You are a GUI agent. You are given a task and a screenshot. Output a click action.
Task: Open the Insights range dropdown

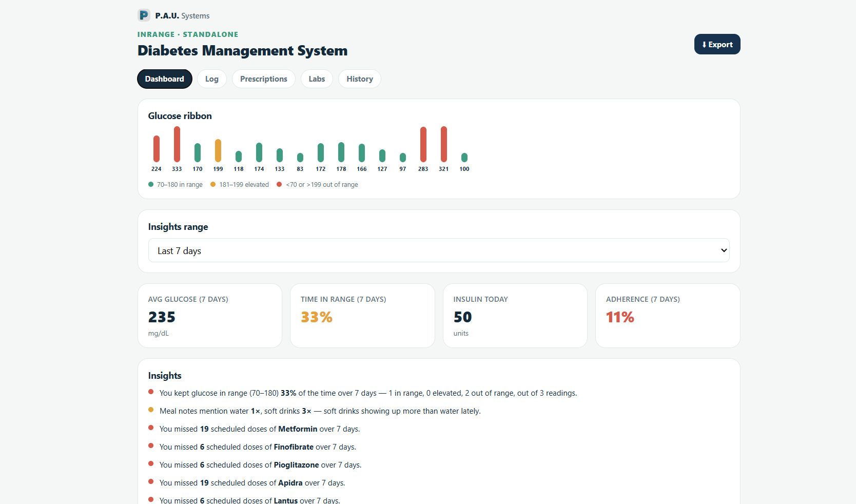[x=439, y=250]
